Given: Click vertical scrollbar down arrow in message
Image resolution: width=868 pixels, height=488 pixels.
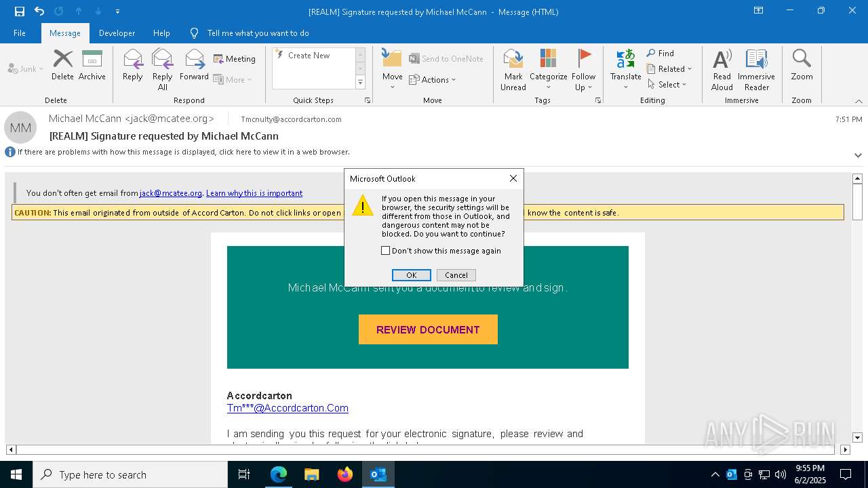Looking at the screenshot, I should (x=858, y=438).
